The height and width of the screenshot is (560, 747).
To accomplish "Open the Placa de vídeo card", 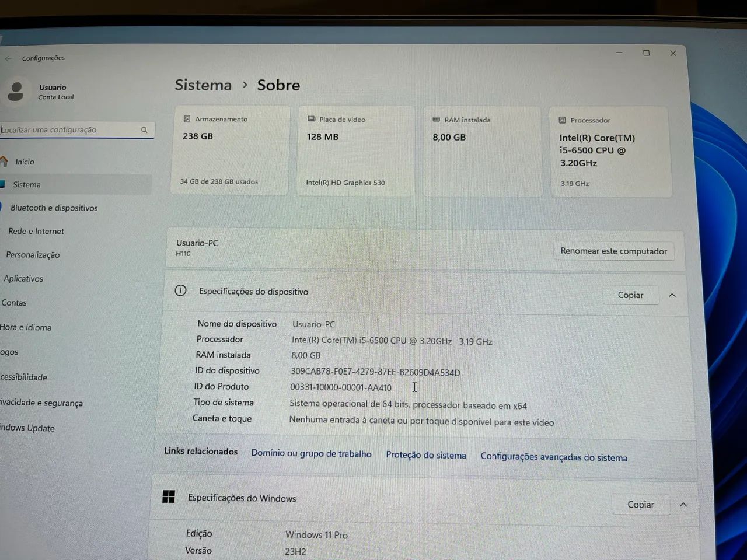I will point(355,150).
